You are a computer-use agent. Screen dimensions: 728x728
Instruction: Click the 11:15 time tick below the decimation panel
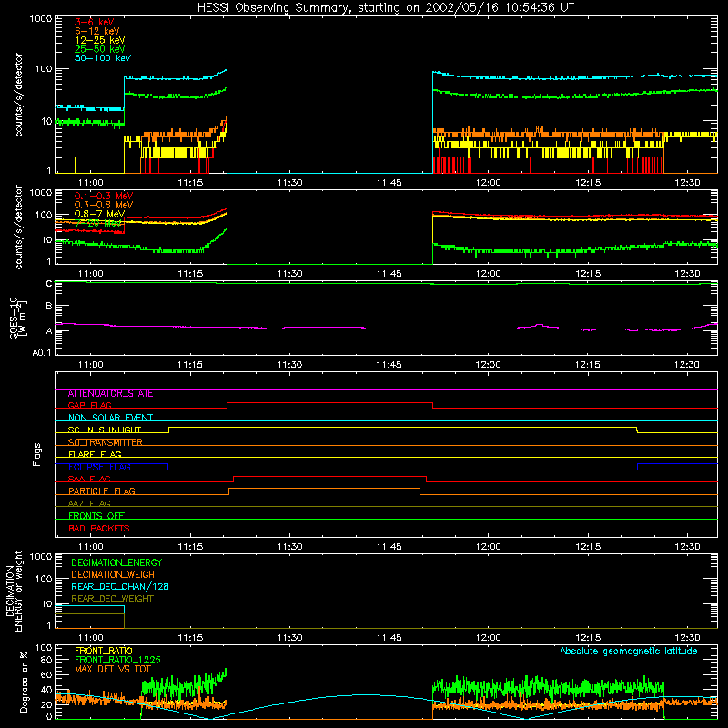pyautogui.click(x=190, y=638)
